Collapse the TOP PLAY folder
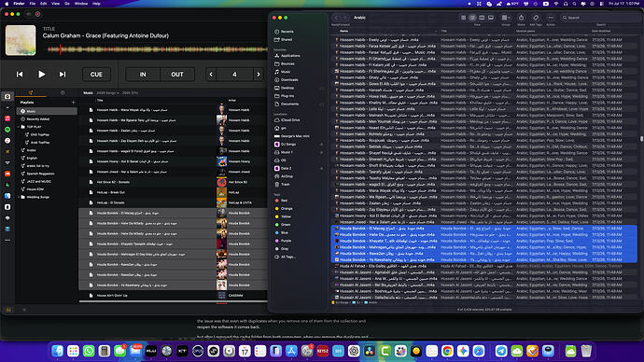Image resolution: width=644 pixels, height=362 pixels. pos(19,127)
